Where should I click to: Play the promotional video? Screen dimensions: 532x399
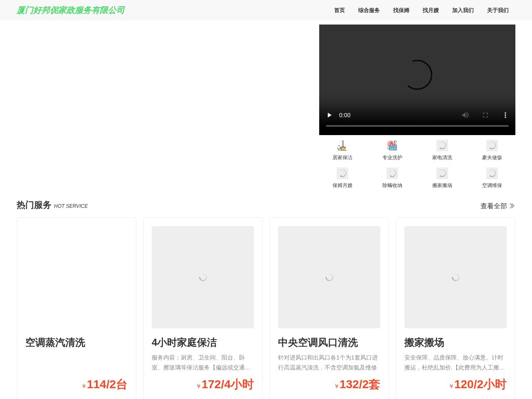point(329,115)
